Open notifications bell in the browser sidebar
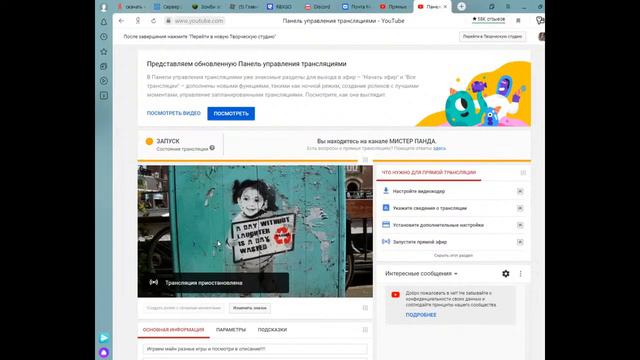 [x=104, y=22]
